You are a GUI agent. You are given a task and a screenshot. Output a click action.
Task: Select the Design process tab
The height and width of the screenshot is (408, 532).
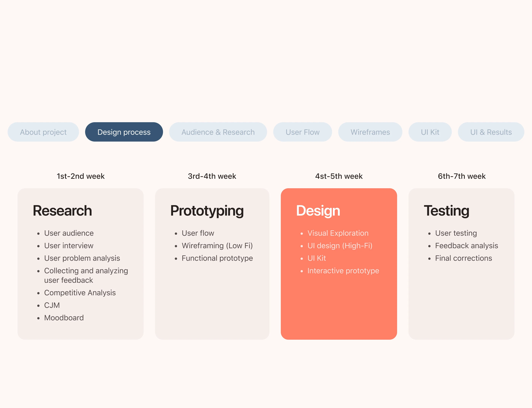(x=124, y=132)
